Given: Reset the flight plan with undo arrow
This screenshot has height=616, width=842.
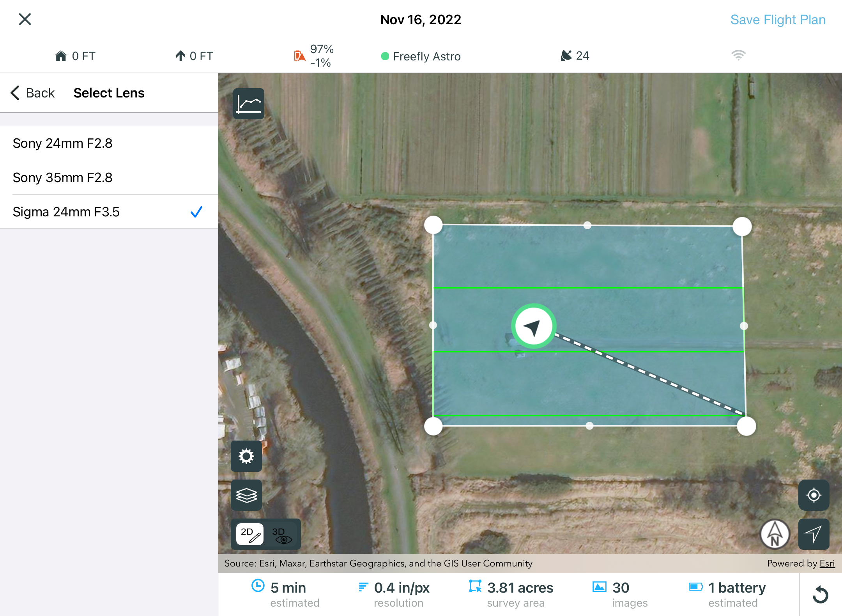Looking at the screenshot, I should click(821, 595).
